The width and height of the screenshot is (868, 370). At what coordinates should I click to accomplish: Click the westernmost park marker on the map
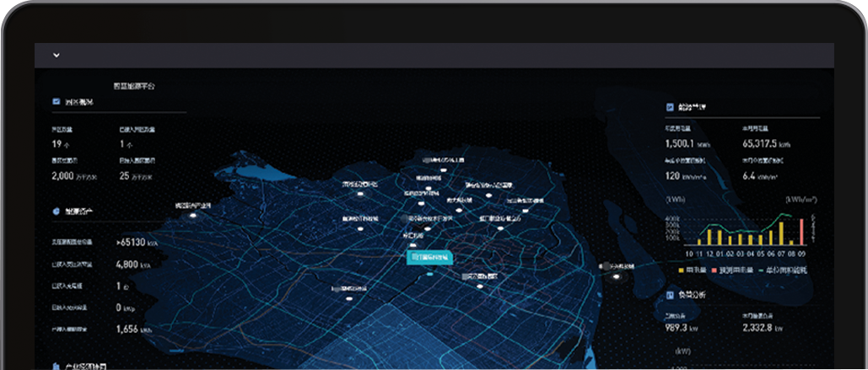(193, 215)
